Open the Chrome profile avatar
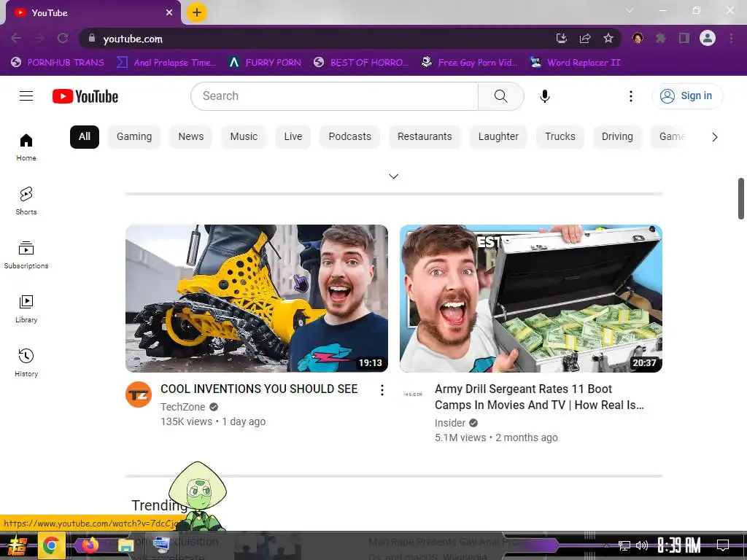The width and height of the screenshot is (747, 560). coord(708,38)
